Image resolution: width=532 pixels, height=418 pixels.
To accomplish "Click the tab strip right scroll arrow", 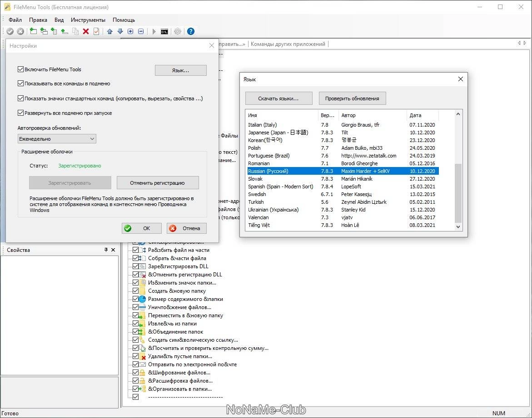I will [x=525, y=43].
